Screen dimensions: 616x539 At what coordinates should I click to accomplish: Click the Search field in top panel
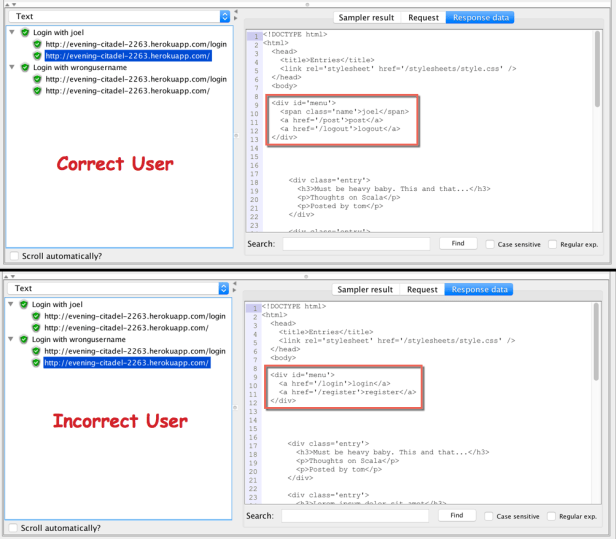356,244
